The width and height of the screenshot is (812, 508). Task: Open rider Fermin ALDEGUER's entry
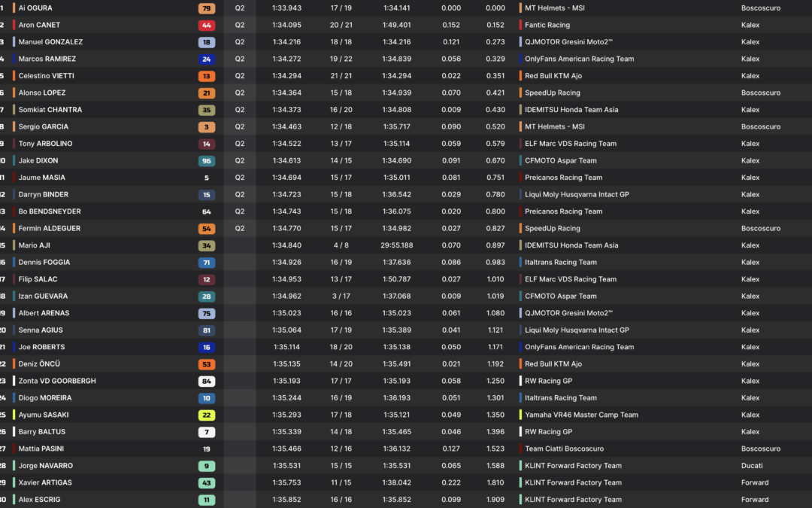tap(49, 228)
